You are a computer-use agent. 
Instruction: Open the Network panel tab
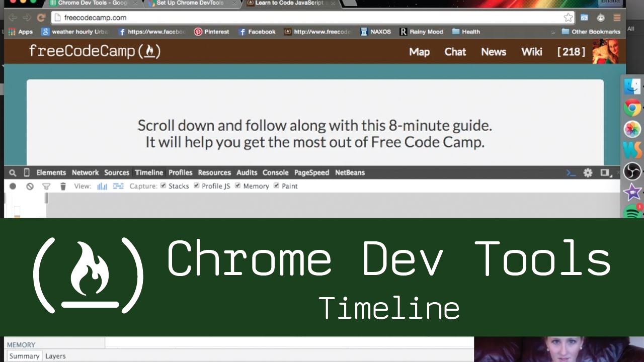[x=85, y=172]
